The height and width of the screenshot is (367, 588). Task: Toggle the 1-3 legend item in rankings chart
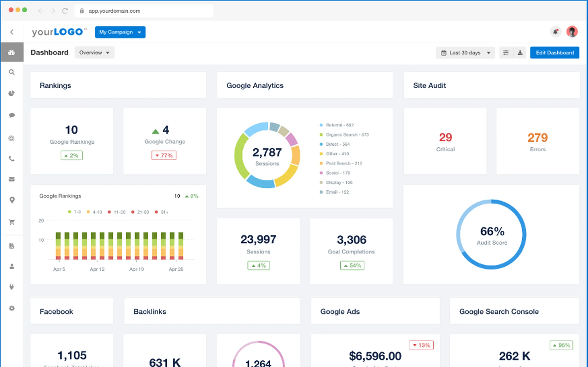point(74,212)
